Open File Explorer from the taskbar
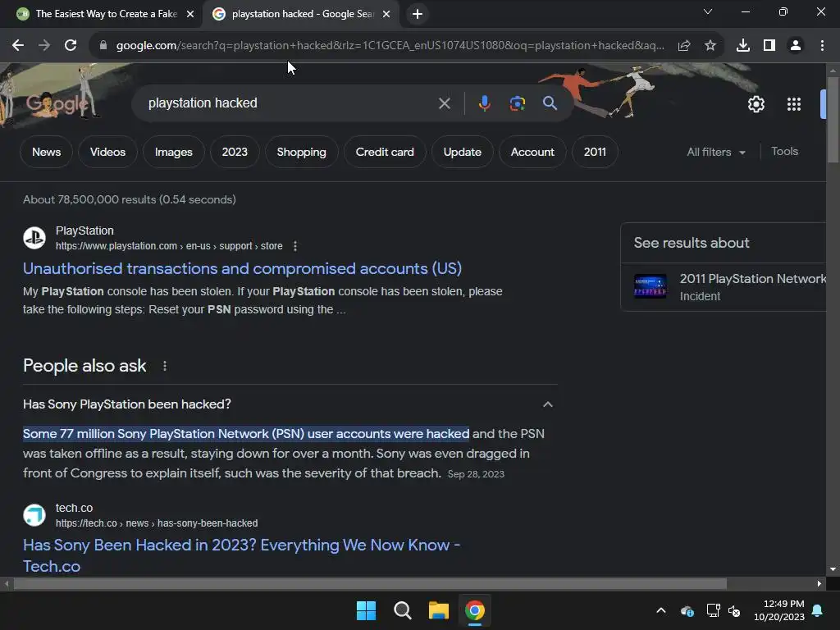The width and height of the screenshot is (840, 630). pos(438,610)
